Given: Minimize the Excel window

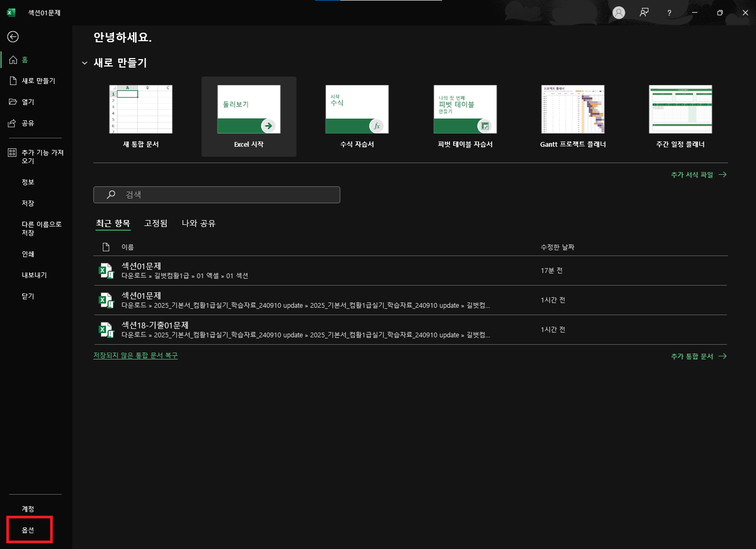Looking at the screenshot, I should 695,13.
